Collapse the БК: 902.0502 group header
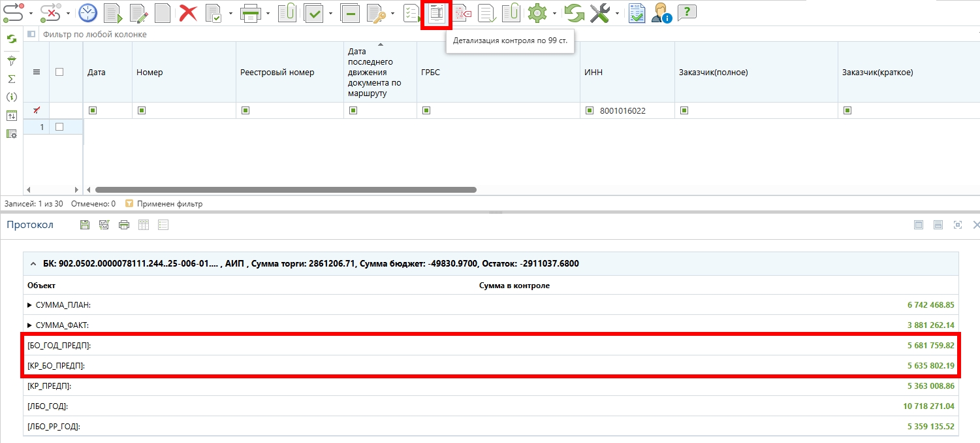Image resolution: width=980 pixels, height=443 pixels. (33, 264)
